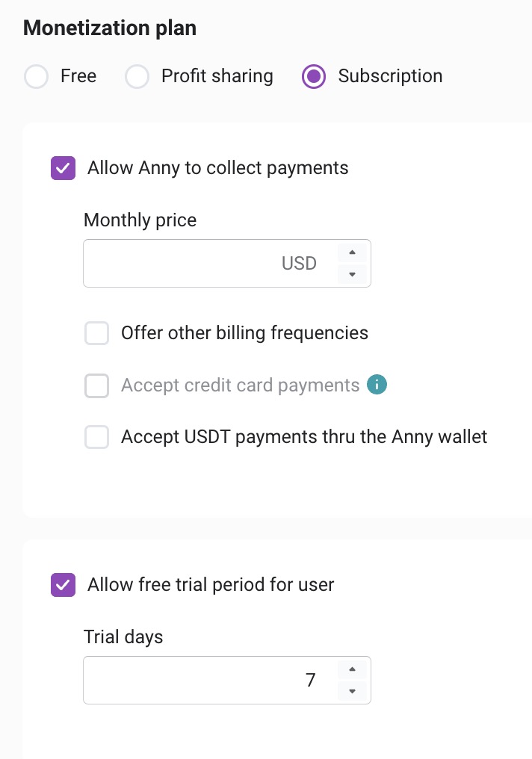Increase Monthly price with up arrow
The height and width of the screenshot is (759, 532).
(x=352, y=253)
